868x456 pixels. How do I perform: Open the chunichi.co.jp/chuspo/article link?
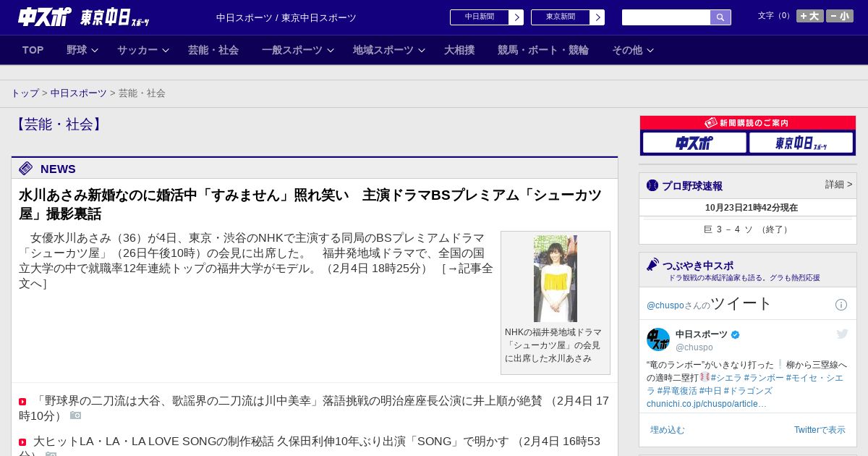(707, 404)
